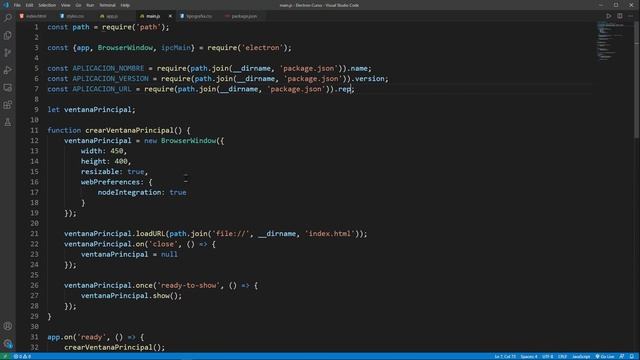
Task: Open the Remote Explorer view
Action: pyautogui.click(x=8, y=87)
